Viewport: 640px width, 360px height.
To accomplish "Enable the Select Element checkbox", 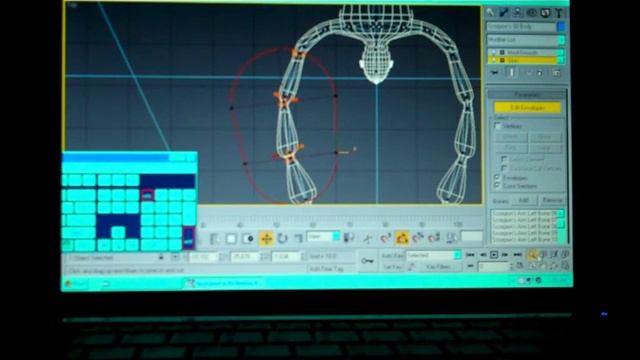I will point(504,159).
